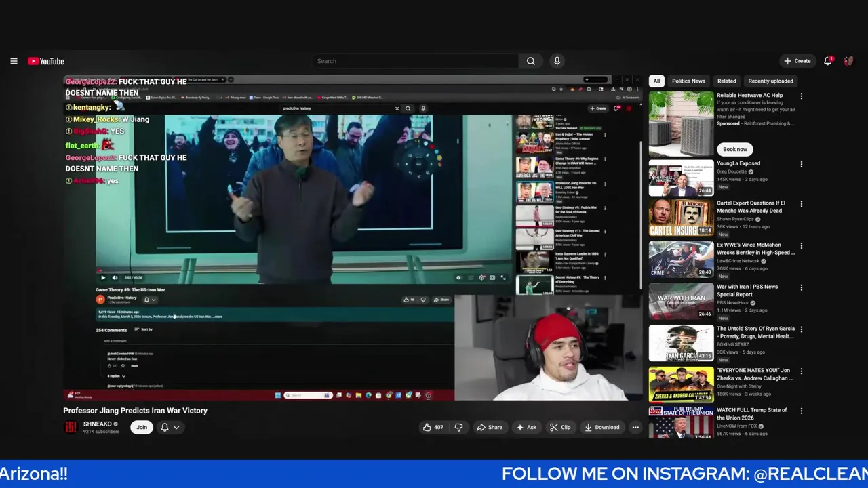Open the Ryan Garcia thumbnail
Viewport: 868px width, 488px height.
681,344
